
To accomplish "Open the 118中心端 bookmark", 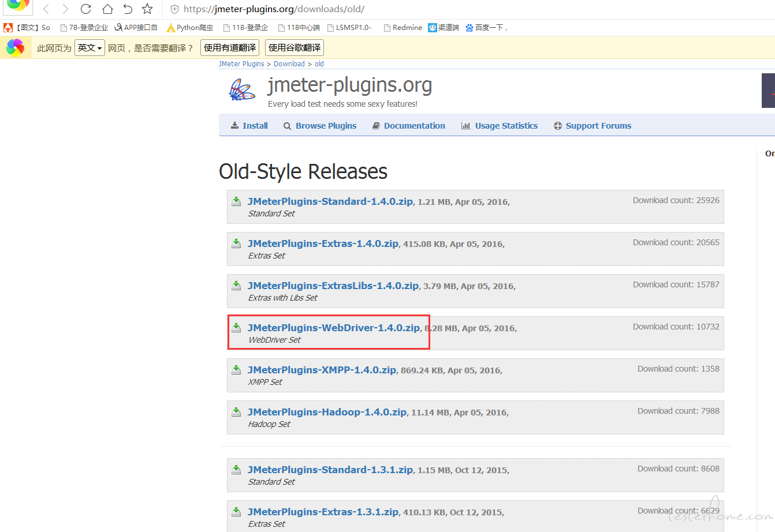I will click(299, 27).
